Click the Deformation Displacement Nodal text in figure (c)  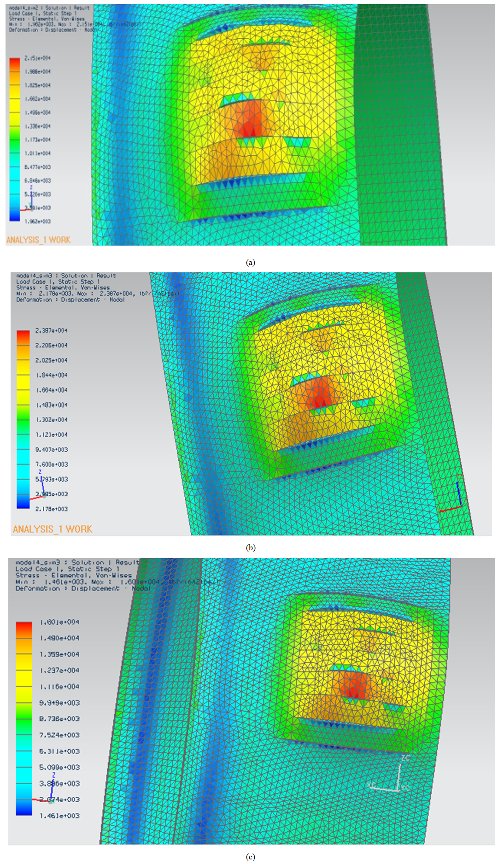coord(83,588)
